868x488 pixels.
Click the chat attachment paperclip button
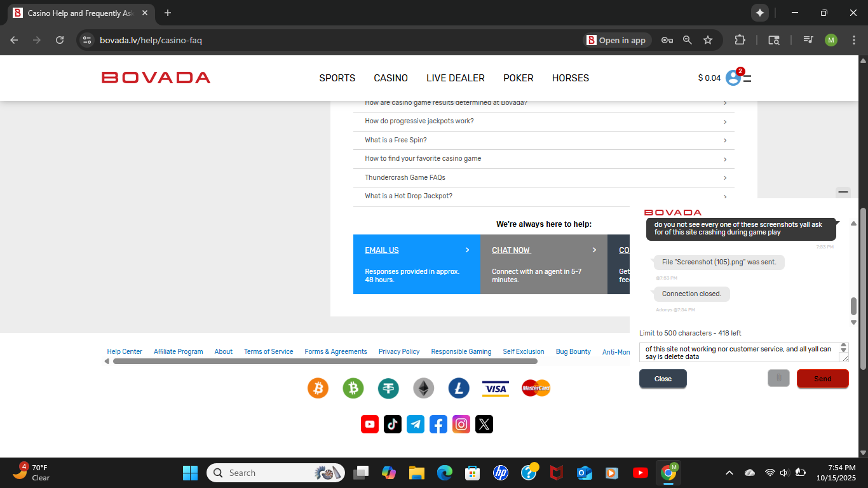(778, 379)
